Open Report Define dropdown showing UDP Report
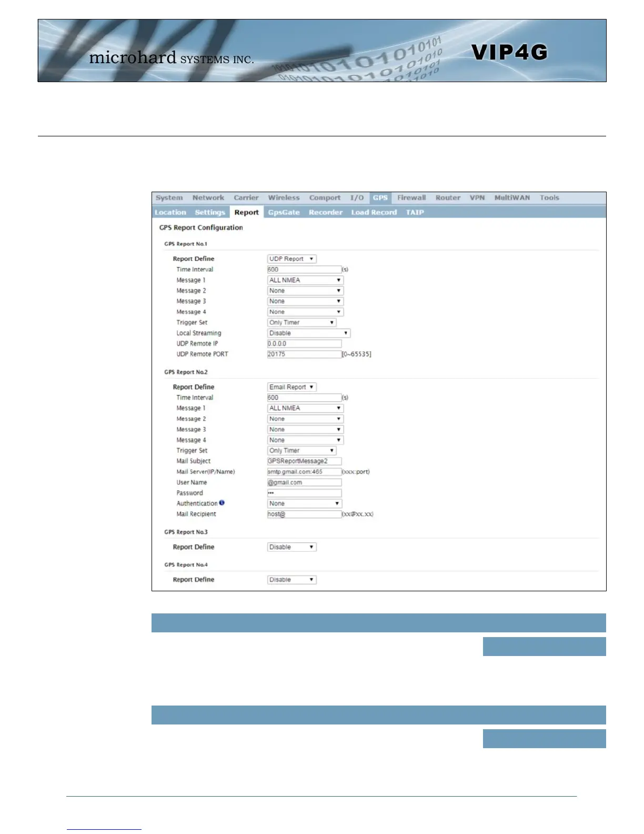This screenshot has height=834, width=644. (292, 259)
